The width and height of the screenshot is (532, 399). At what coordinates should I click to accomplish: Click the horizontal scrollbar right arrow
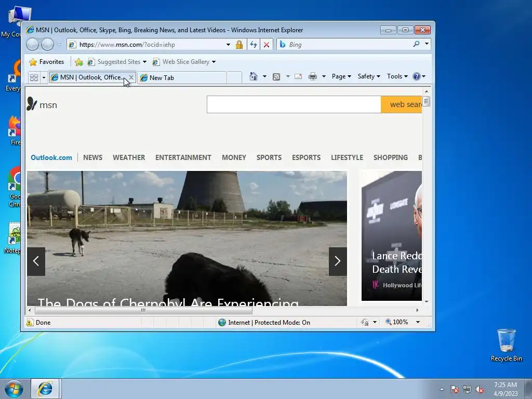(x=417, y=310)
